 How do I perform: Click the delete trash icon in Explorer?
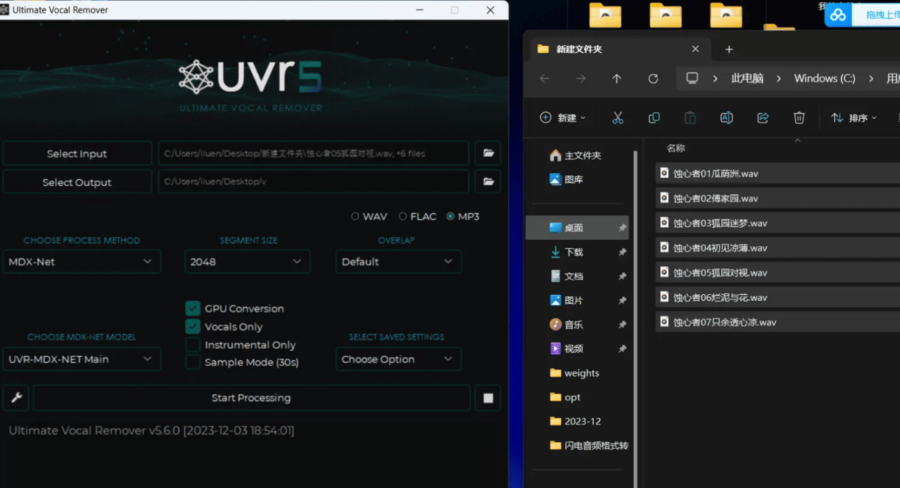799,118
